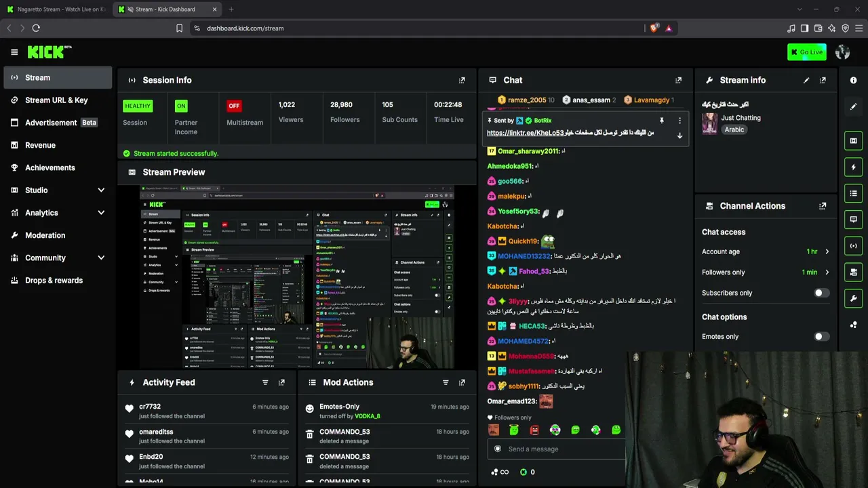Image resolution: width=868 pixels, height=488 pixels.
Task: Filter the Mod Actions list
Action: click(446, 382)
